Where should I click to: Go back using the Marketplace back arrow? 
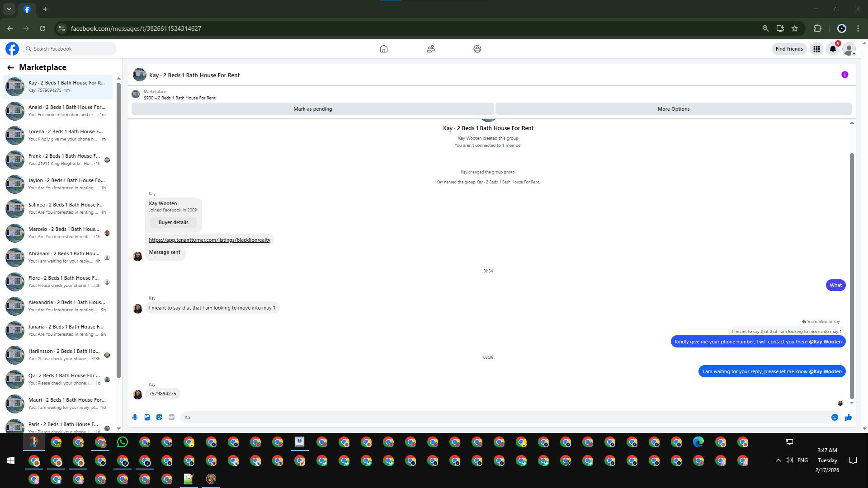10,67
